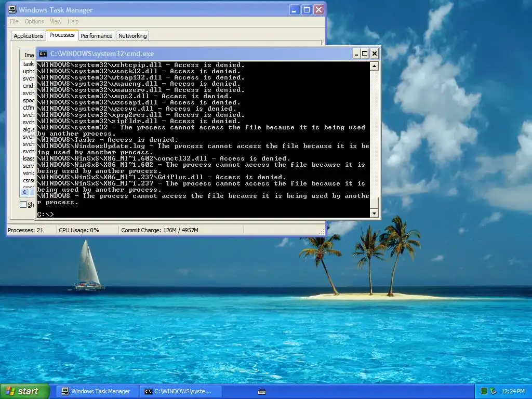Minimize the cmd.exe window
Image resolution: width=532 pixels, height=399 pixels.
[356, 54]
